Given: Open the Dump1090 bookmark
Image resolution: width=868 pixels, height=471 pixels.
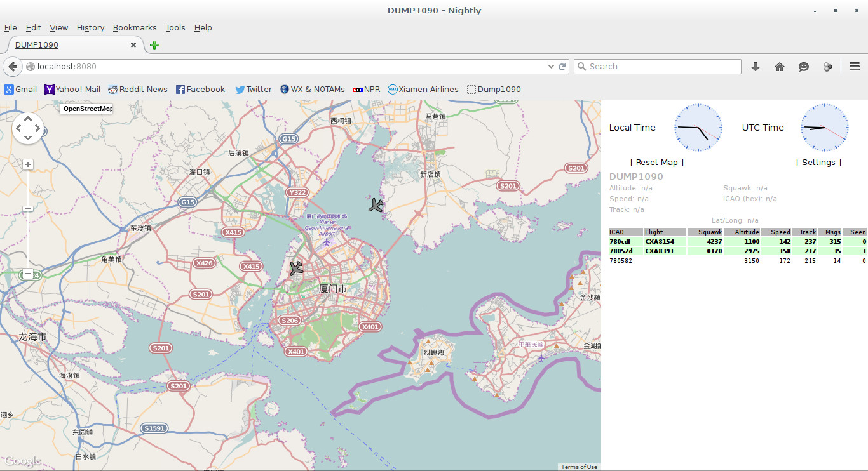Looking at the screenshot, I should click(494, 90).
